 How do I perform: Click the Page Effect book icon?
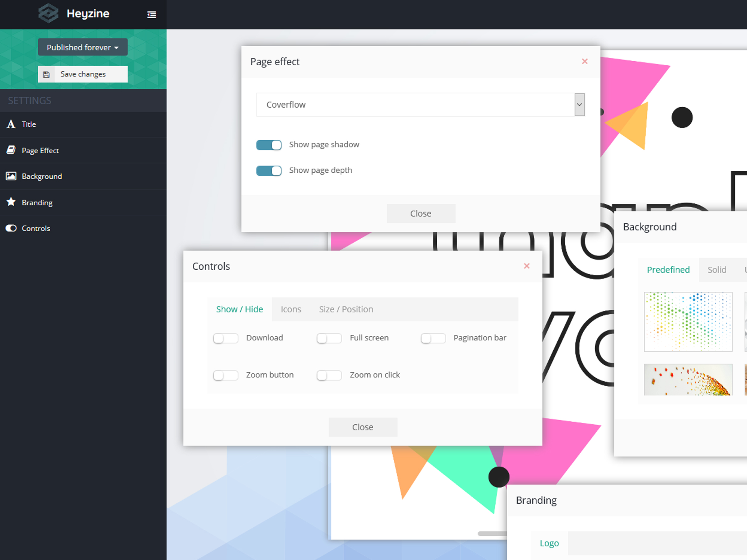pos(11,150)
